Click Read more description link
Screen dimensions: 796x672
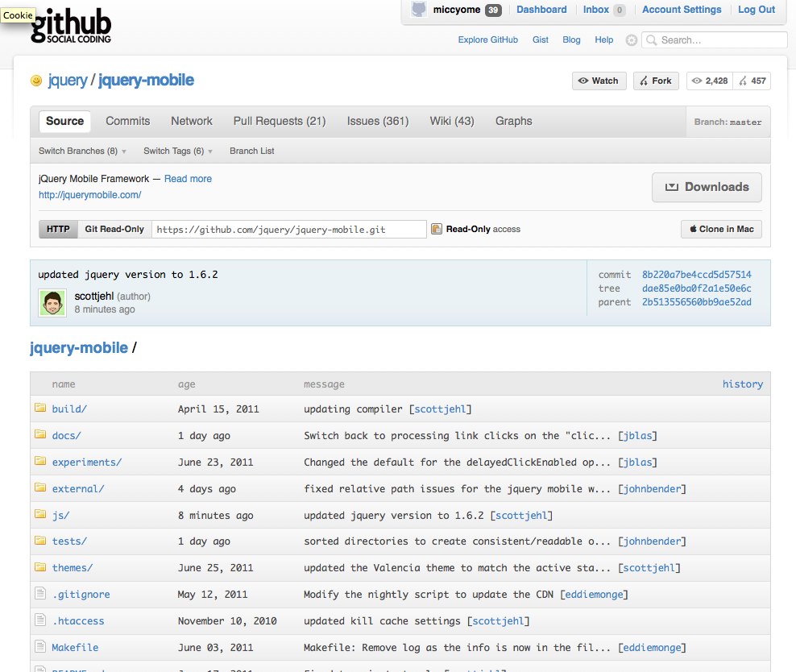pos(188,179)
